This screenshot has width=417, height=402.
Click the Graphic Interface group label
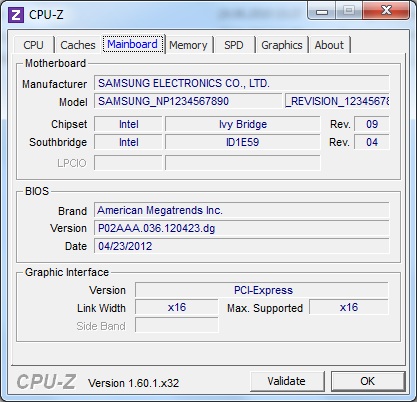click(x=67, y=272)
